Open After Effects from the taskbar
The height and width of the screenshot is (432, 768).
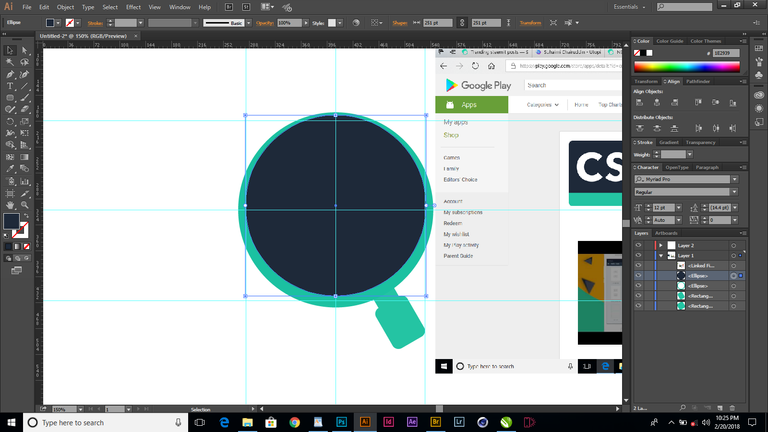coord(412,422)
